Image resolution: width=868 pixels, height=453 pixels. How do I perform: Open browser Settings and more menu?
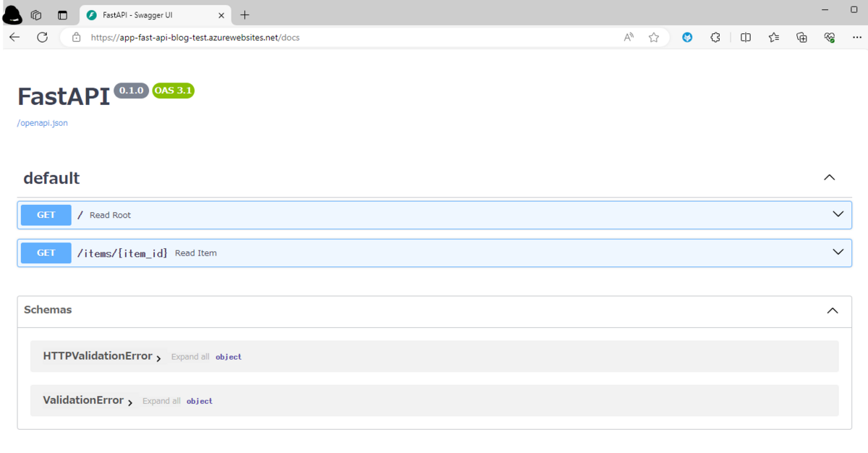coord(857,38)
